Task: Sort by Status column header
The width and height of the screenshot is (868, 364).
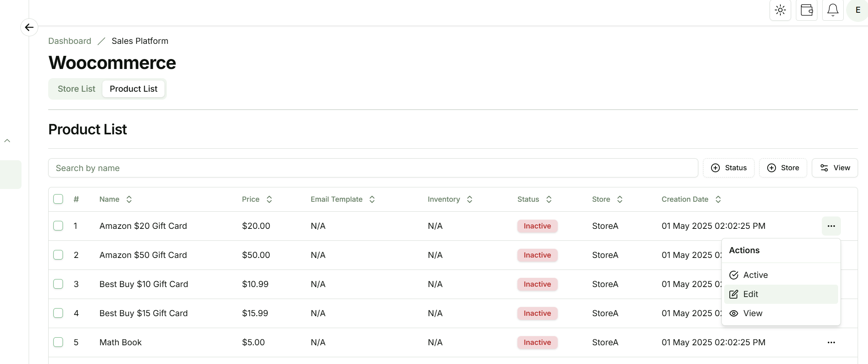Action: tap(535, 199)
